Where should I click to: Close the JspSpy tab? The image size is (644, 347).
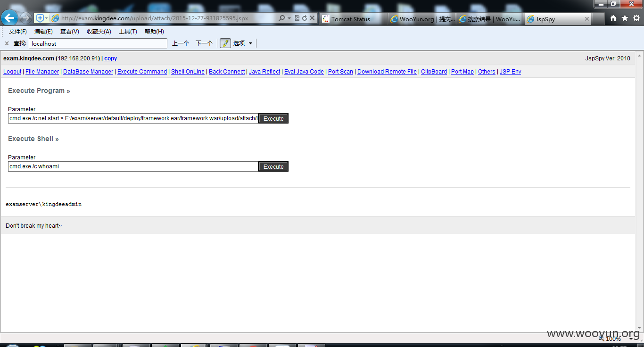(x=587, y=19)
